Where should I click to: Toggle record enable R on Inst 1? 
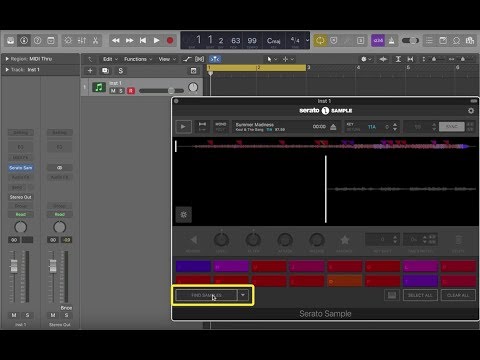pyautogui.click(x=131, y=91)
